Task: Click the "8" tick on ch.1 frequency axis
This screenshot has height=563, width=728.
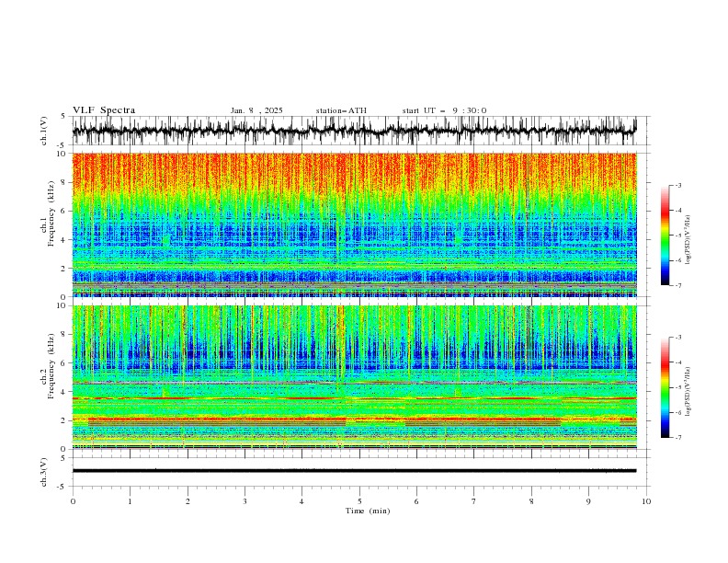Action: pyautogui.click(x=65, y=182)
